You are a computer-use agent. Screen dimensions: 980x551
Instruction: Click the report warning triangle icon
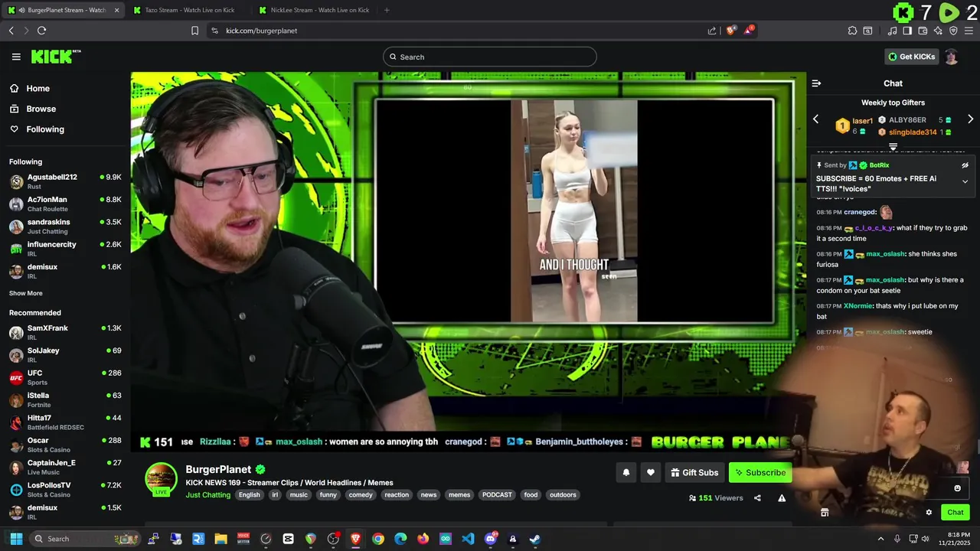click(782, 498)
